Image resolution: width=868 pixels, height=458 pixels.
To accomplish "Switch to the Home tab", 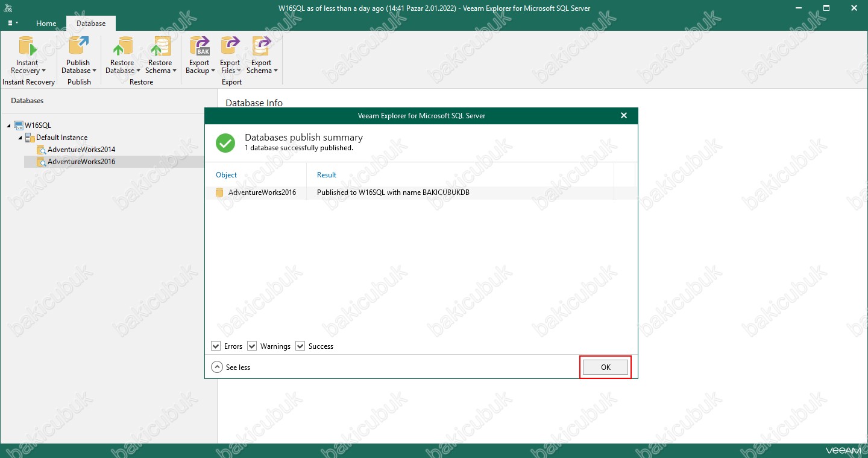I will point(46,24).
